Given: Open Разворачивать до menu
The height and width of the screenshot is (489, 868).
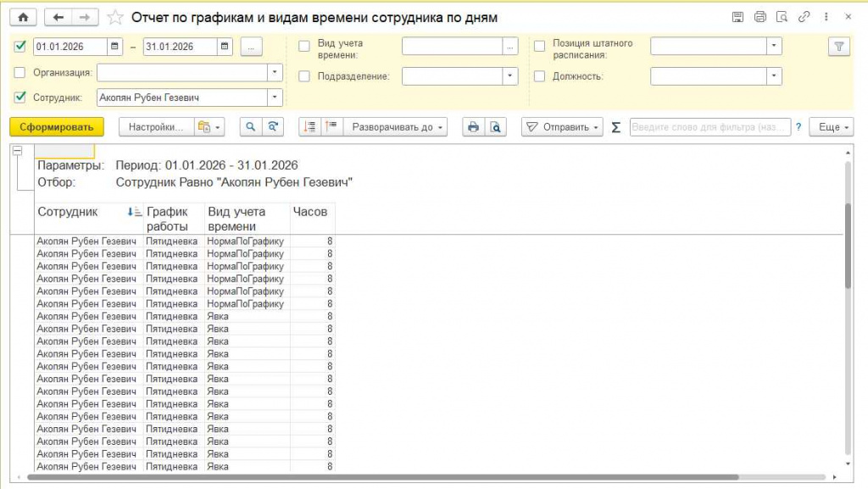Looking at the screenshot, I should [396, 126].
